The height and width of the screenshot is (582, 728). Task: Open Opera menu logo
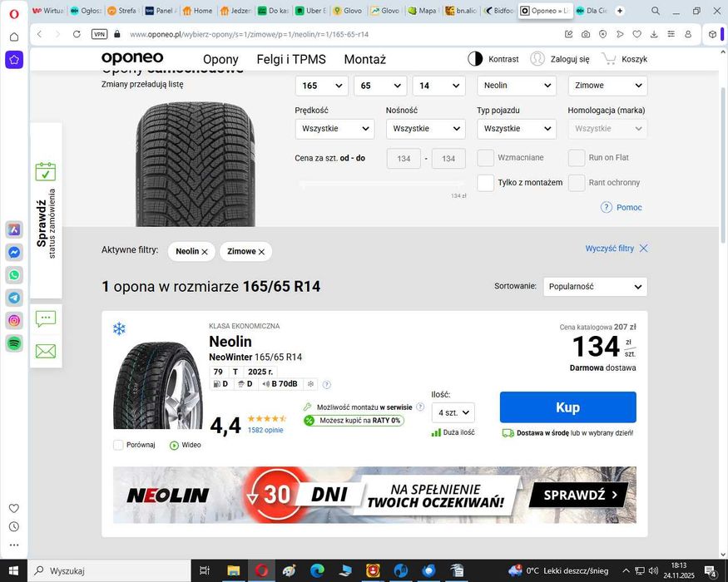pyautogui.click(x=14, y=14)
